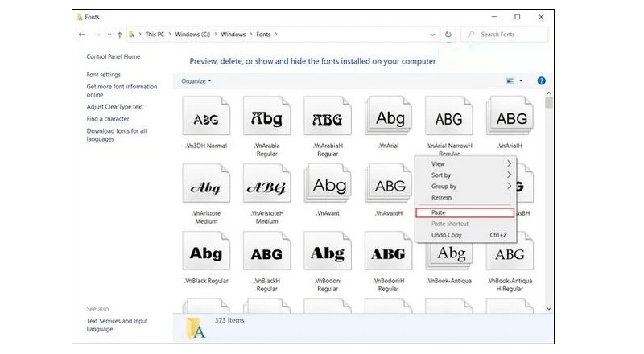
Task: Click the Fonts folder icon in address bar
Action: click(131, 35)
